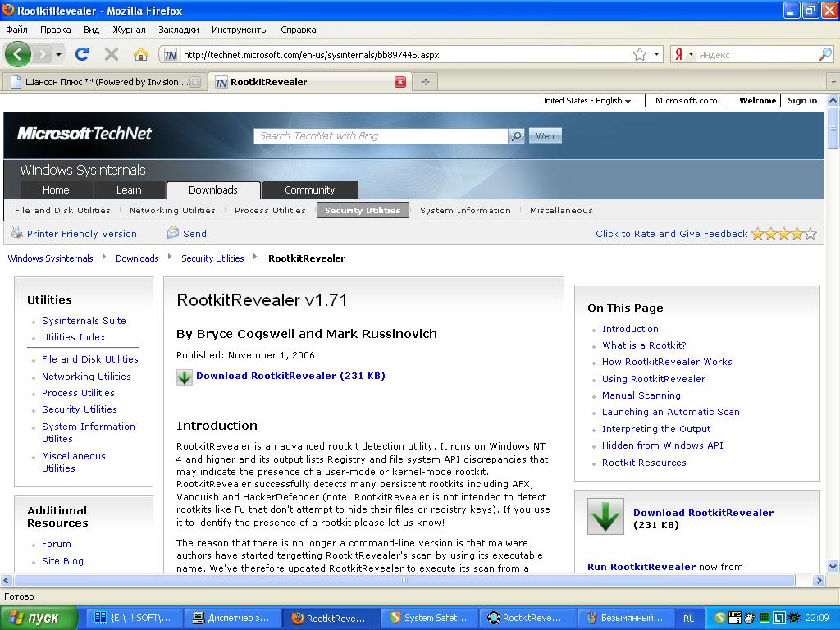Click the vertical scrollbar down arrow

click(833, 566)
